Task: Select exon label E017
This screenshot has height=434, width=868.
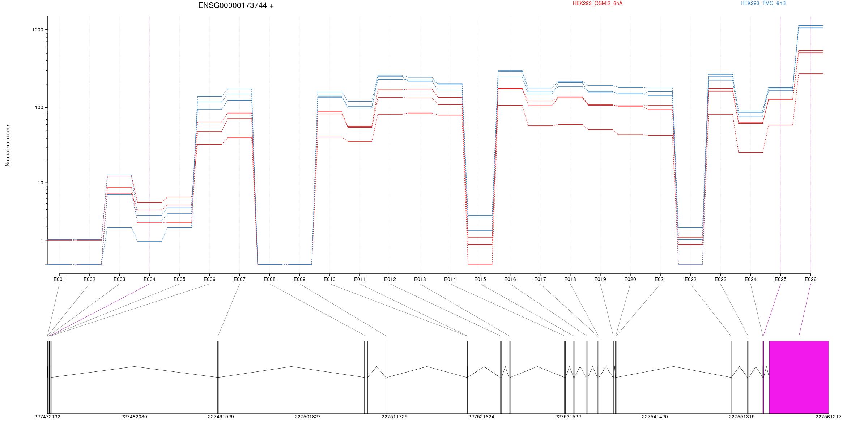Action: click(540, 279)
